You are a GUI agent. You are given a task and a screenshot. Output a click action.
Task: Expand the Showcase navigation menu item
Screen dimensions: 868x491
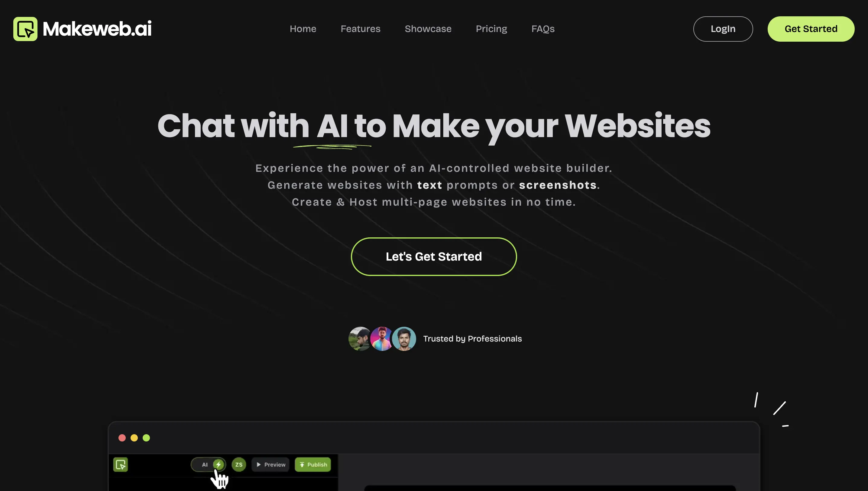coord(428,29)
